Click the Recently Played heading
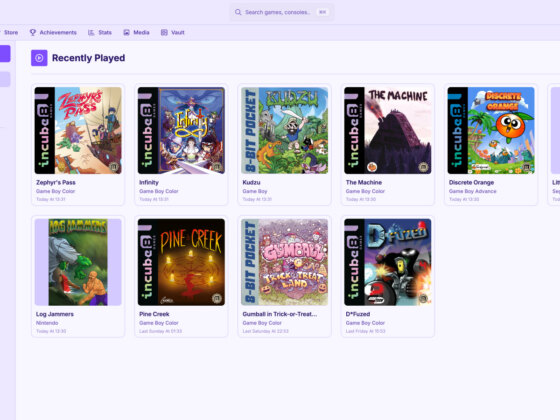 pyautogui.click(x=89, y=58)
